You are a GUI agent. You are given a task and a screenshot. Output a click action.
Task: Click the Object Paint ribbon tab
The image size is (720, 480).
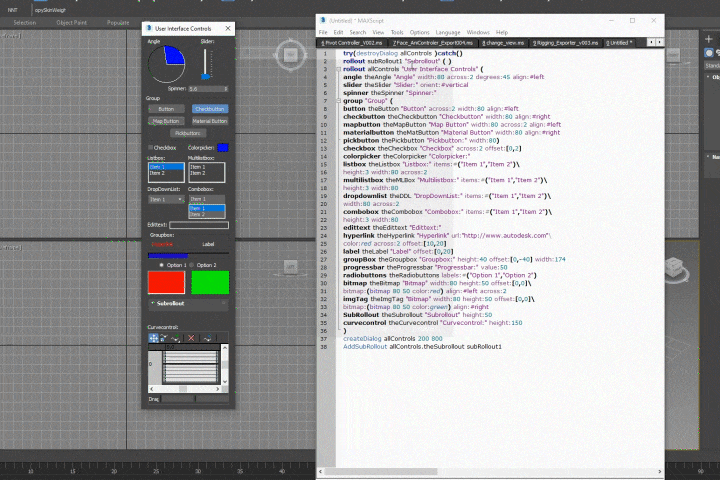tap(72, 23)
